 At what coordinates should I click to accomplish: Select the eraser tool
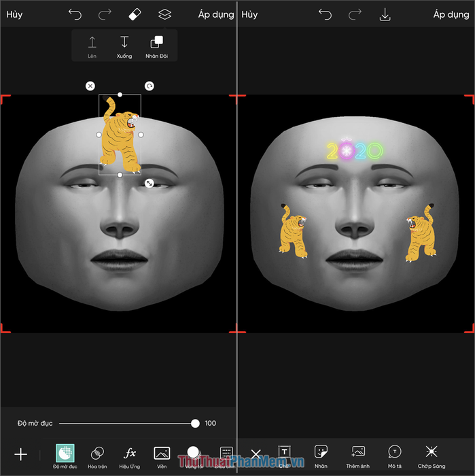[x=135, y=14]
